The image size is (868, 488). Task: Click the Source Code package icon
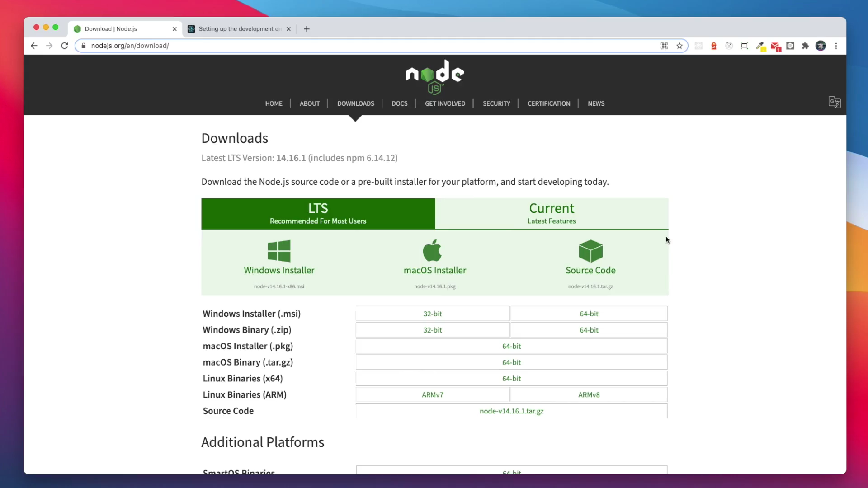pyautogui.click(x=590, y=250)
